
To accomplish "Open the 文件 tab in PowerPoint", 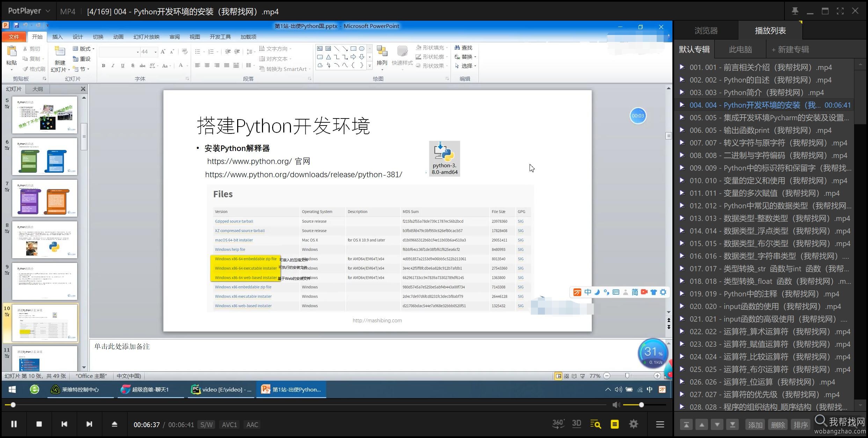I will coord(14,37).
